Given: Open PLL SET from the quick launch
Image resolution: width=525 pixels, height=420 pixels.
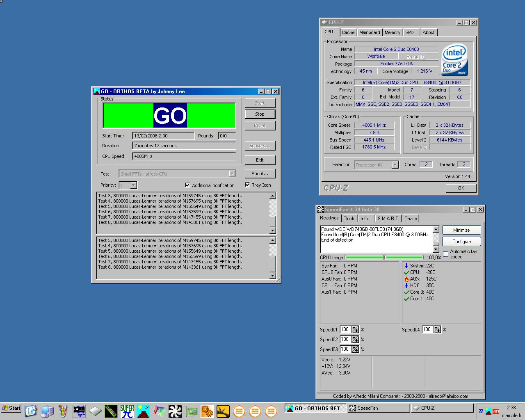Looking at the screenshot, I should [x=79, y=411].
